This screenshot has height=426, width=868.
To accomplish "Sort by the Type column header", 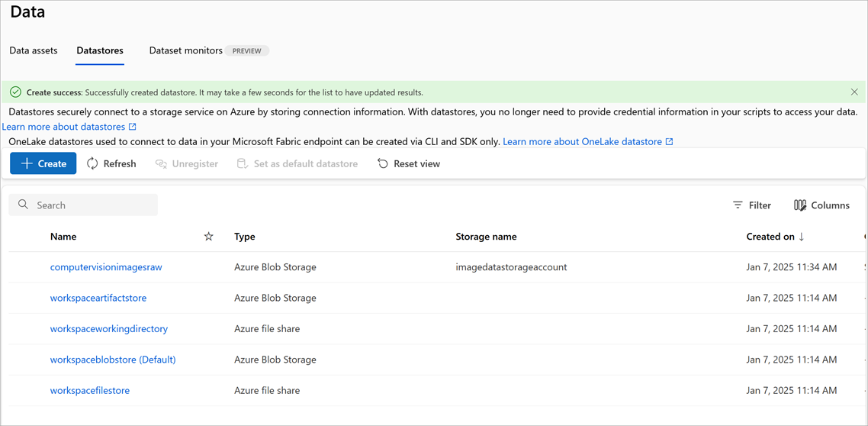I will (245, 237).
